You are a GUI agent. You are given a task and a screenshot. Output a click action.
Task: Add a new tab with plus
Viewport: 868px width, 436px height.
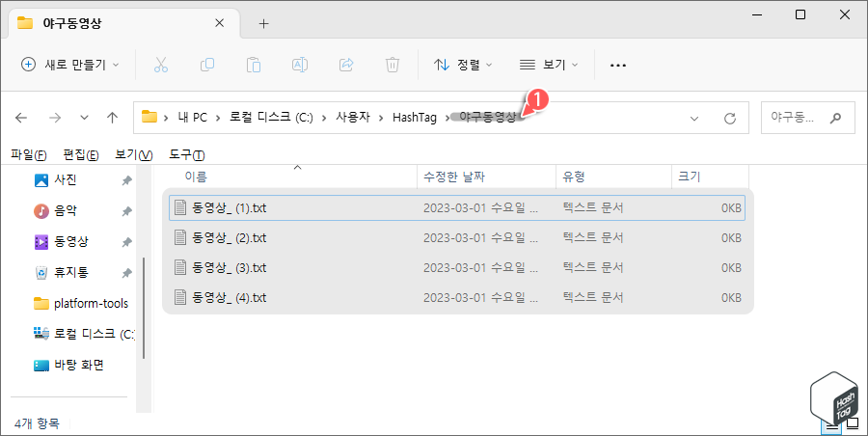tap(264, 24)
